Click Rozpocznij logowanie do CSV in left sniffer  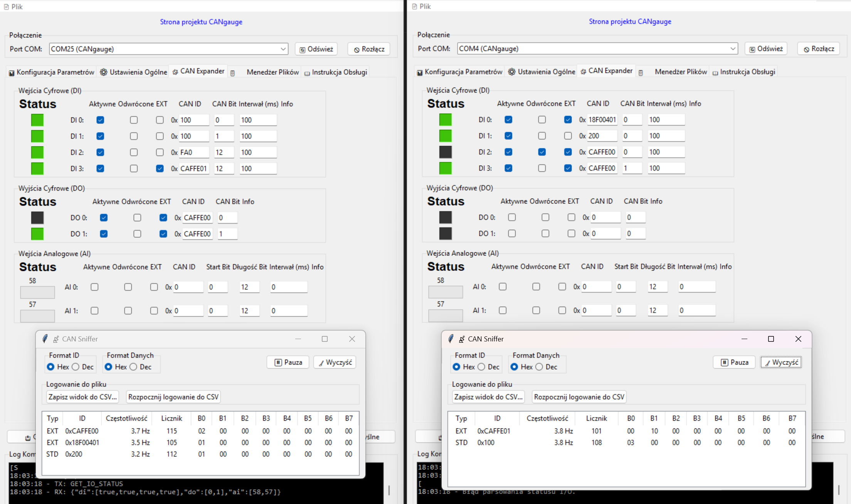173,397
